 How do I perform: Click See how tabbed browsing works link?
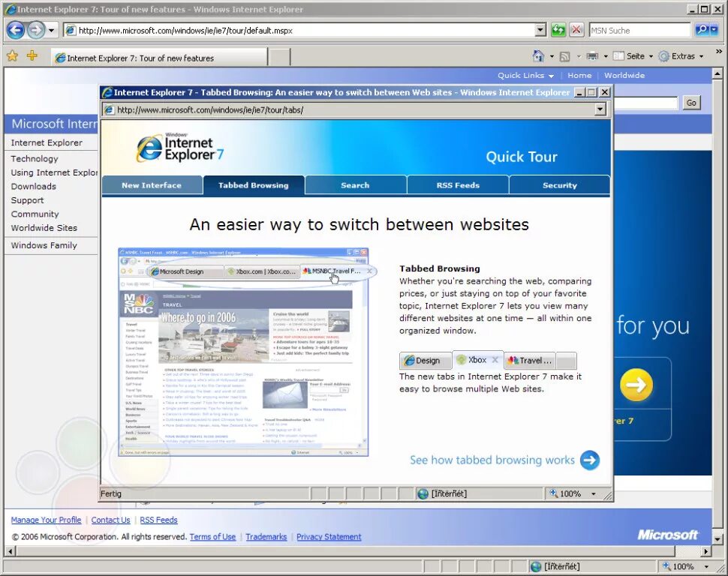point(492,460)
